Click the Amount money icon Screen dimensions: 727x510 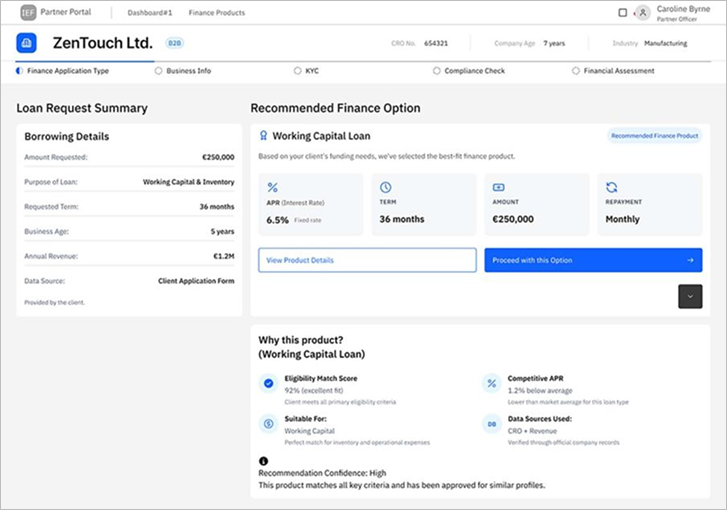(x=499, y=187)
